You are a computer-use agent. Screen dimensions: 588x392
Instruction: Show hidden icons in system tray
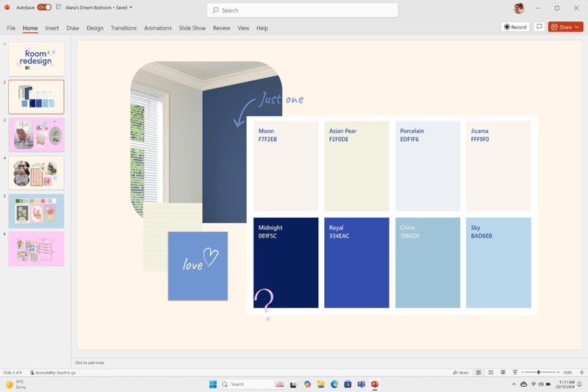click(x=514, y=385)
